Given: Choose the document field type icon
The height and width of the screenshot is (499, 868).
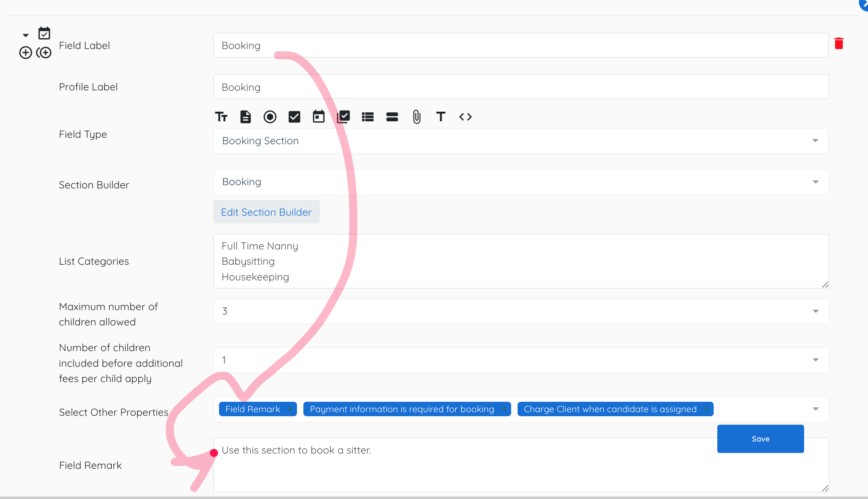Looking at the screenshot, I should click(x=246, y=117).
